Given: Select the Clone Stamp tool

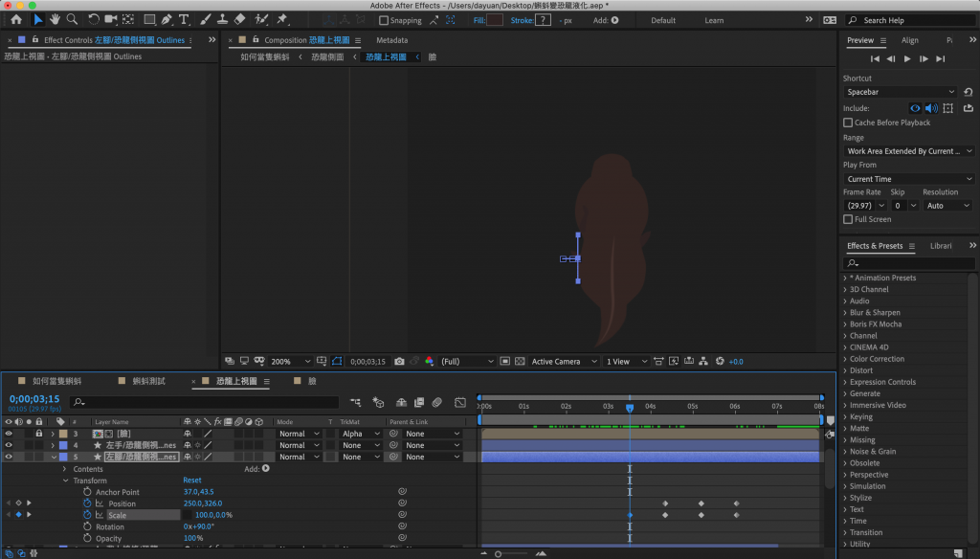Looking at the screenshot, I should click(x=222, y=20).
